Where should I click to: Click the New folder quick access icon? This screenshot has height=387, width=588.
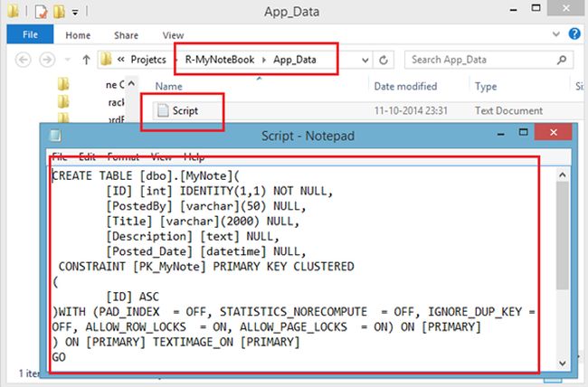click(x=59, y=11)
